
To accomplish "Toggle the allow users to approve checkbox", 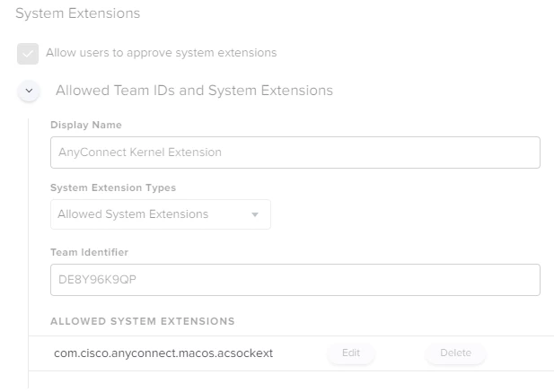I will point(28,54).
